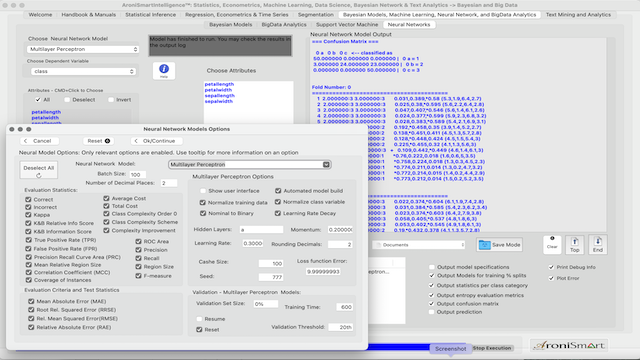Jump to Top of output log
This screenshot has width=640, height=360.
(x=575, y=244)
